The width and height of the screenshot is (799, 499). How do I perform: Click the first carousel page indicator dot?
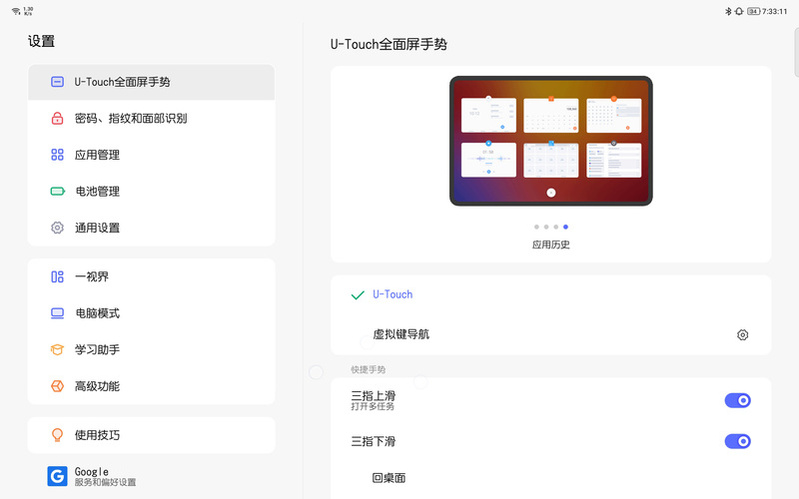(536, 227)
